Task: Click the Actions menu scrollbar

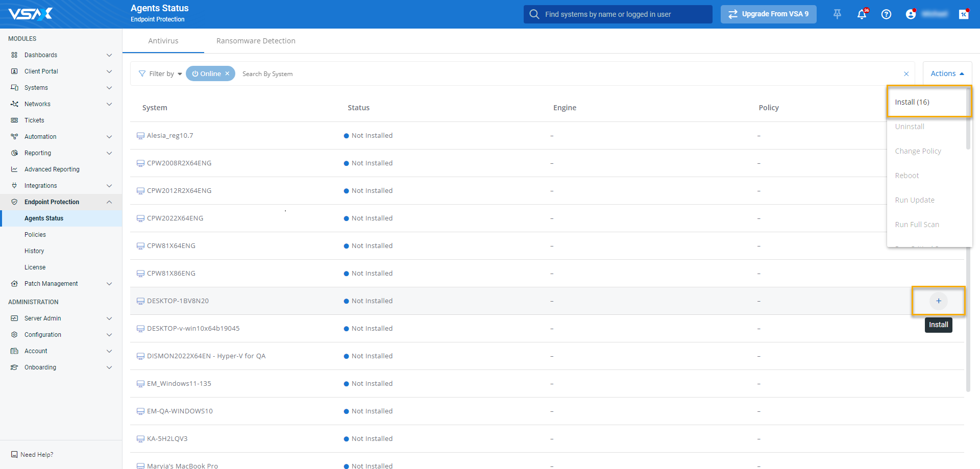Action: [x=968, y=133]
